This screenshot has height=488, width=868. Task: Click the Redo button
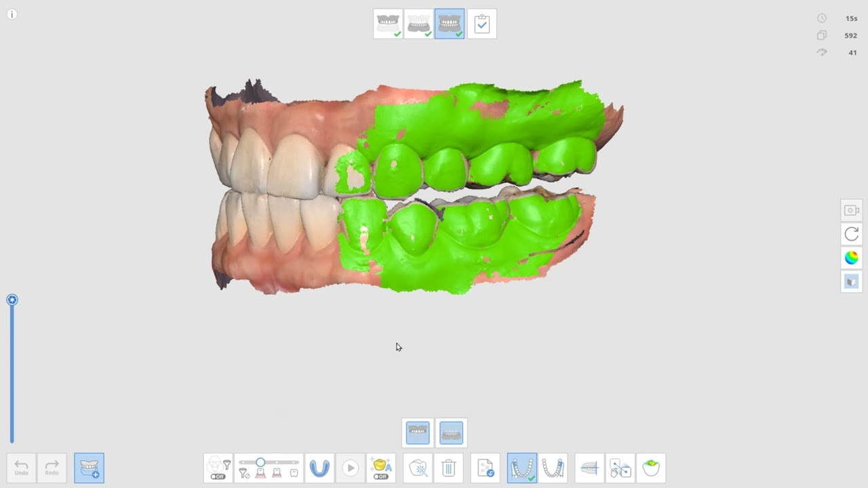pyautogui.click(x=52, y=468)
